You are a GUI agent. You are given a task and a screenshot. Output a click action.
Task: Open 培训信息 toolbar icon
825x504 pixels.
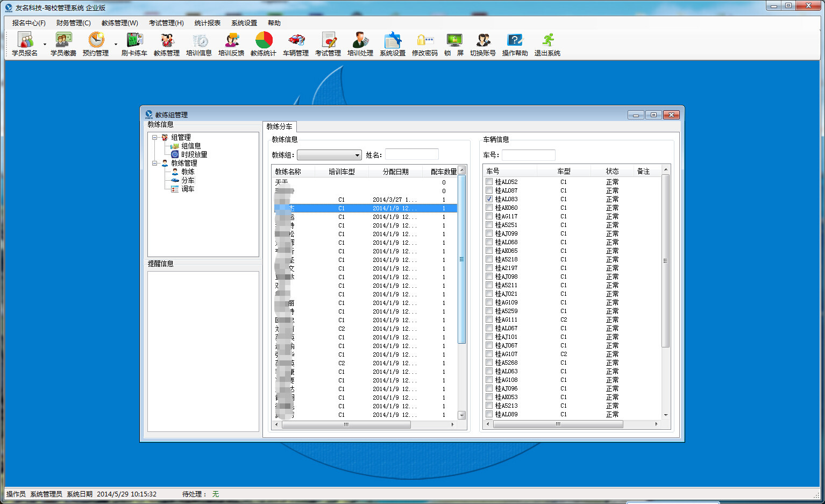click(199, 44)
